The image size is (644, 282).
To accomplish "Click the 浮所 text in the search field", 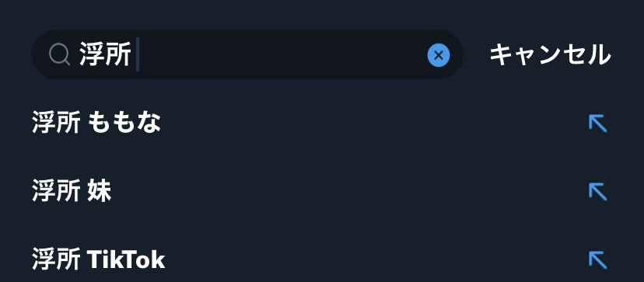I will coord(105,54).
